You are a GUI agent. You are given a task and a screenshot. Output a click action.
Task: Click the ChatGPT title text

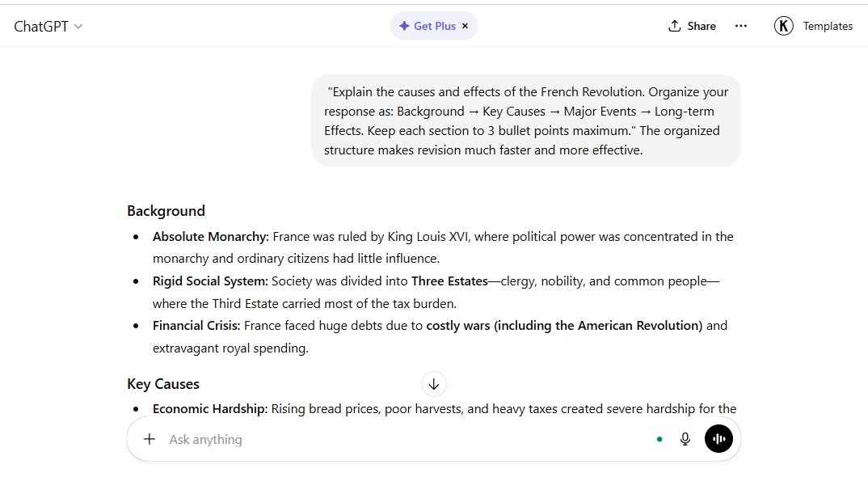pyautogui.click(x=41, y=26)
